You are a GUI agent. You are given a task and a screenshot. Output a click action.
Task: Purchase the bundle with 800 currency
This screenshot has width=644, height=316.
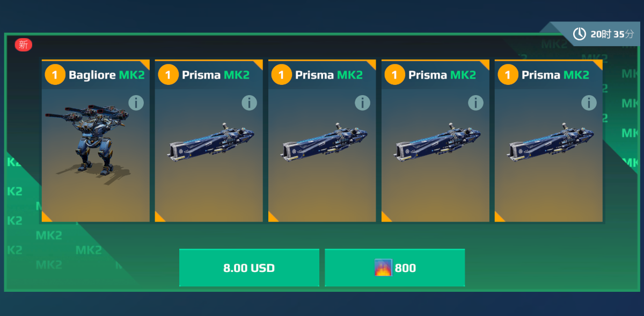(395, 268)
